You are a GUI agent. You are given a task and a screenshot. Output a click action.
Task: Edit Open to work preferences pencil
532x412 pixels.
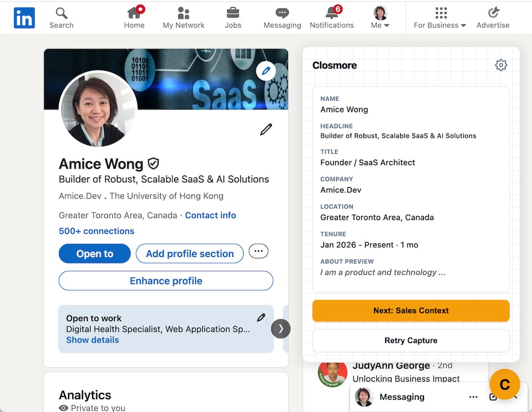click(261, 317)
